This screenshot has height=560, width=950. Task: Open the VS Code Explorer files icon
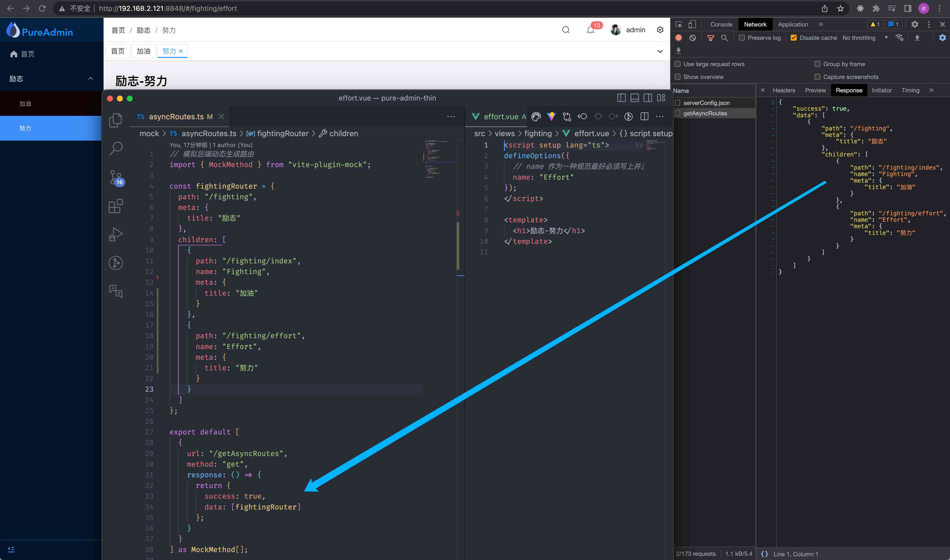point(115,120)
